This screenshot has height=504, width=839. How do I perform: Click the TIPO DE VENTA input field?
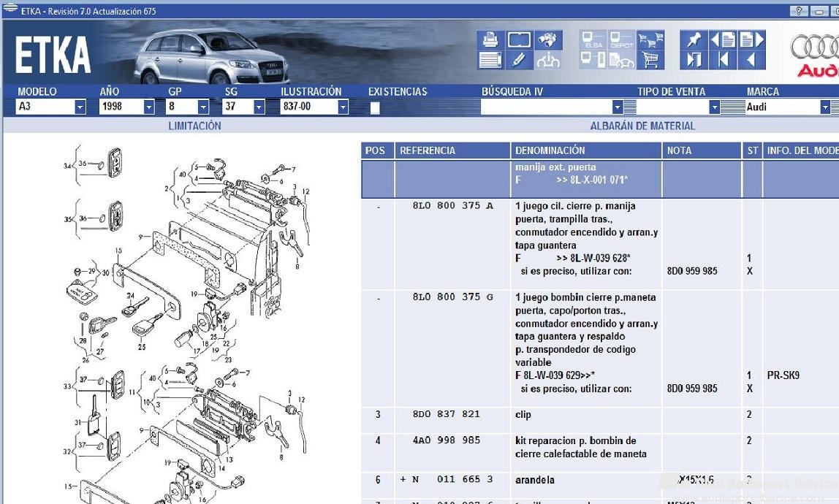point(672,107)
